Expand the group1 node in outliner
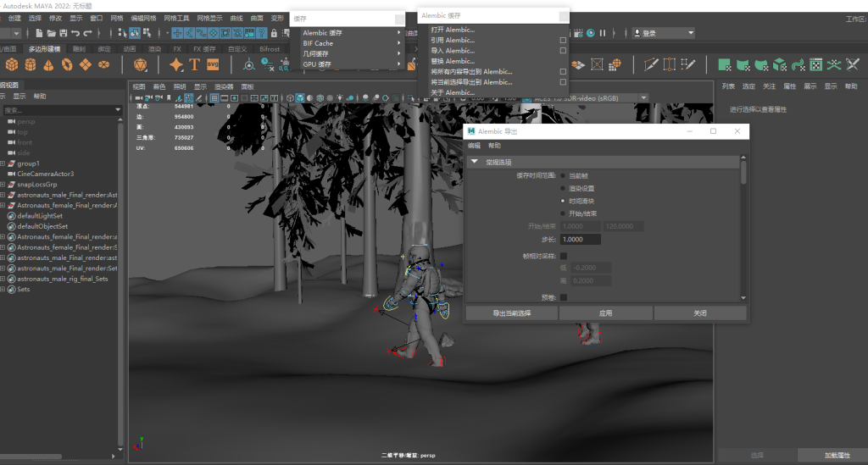The image size is (868, 465). (3, 163)
